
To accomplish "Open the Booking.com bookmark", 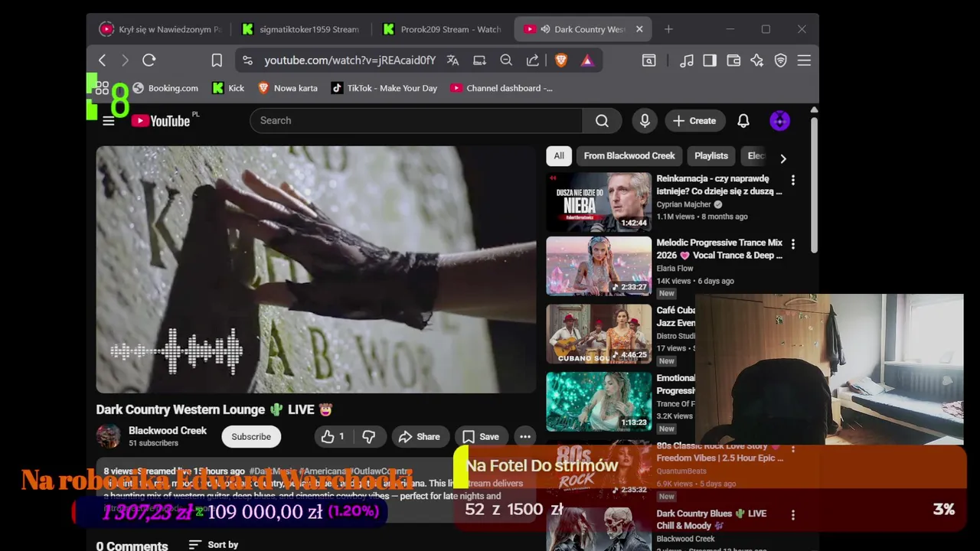I will pos(165,88).
